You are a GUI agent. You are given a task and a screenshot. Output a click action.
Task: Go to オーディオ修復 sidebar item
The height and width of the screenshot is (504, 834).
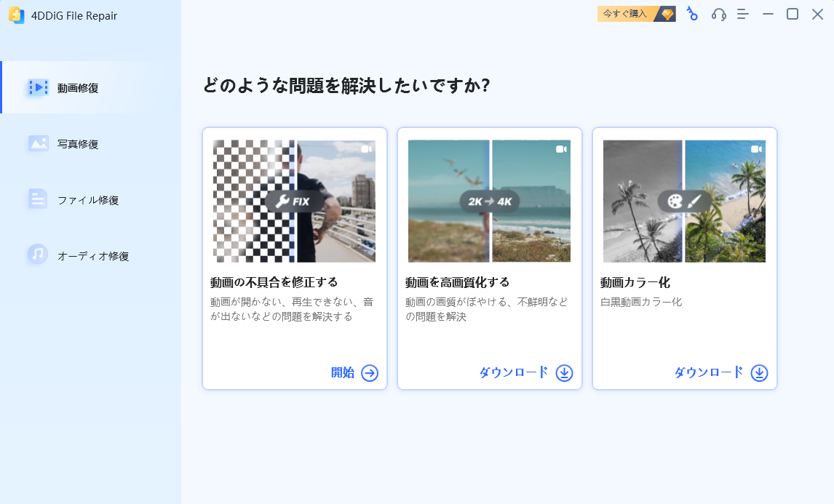coord(92,256)
